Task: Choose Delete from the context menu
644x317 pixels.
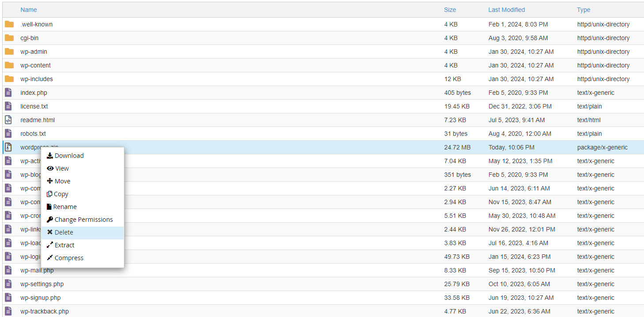Action: coord(64,232)
